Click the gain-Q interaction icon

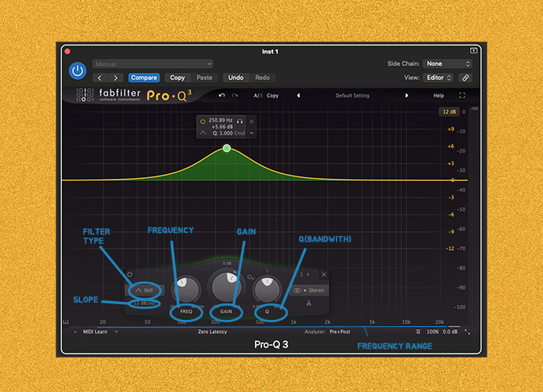pyautogui.click(x=250, y=278)
